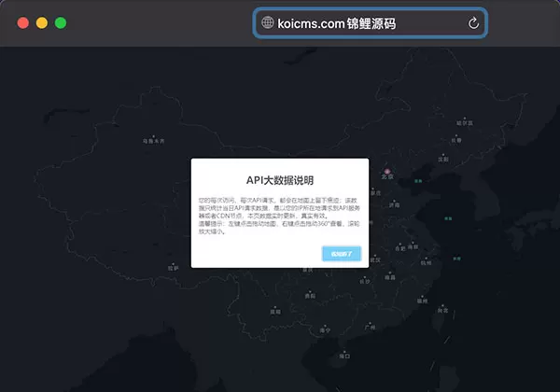Click the 昆明 city label on map
This screenshot has height=392, width=560.
[x=275, y=312]
